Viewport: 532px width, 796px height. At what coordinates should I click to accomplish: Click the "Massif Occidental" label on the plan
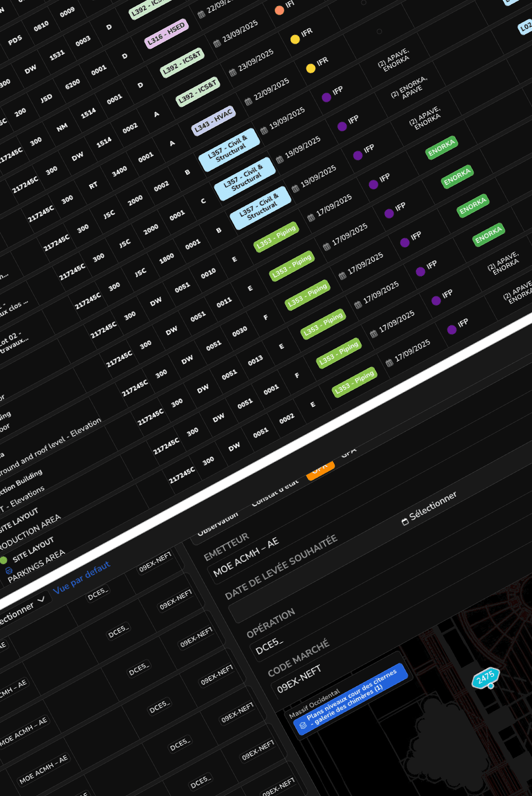point(314,703)
